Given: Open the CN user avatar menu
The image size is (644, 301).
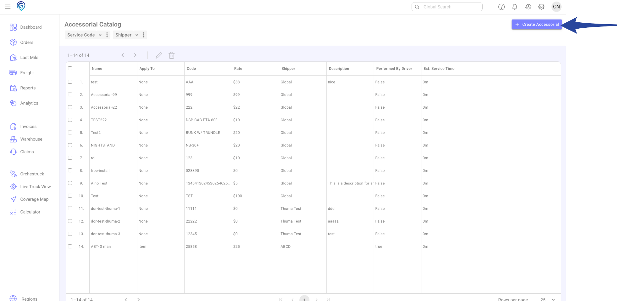Looking at the screenshot, I should (x=557, y=7).
